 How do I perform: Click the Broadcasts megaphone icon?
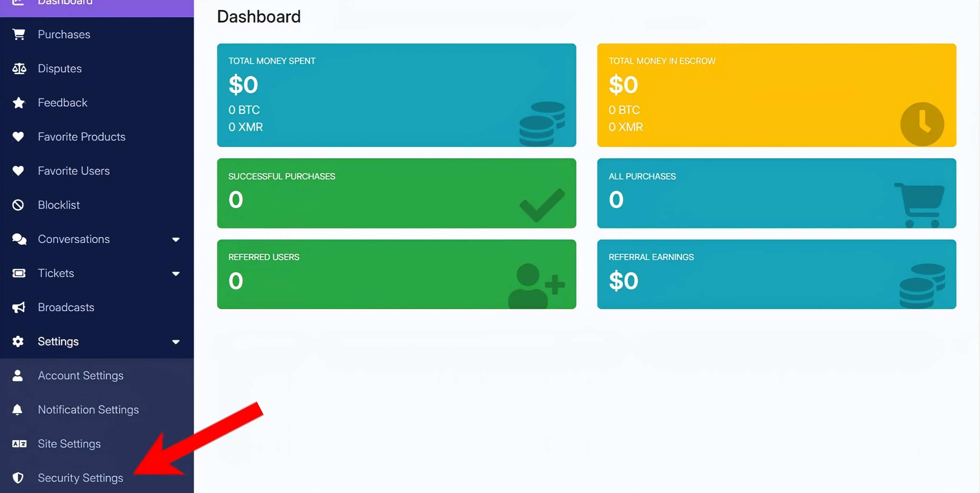[x=19, y=307]
